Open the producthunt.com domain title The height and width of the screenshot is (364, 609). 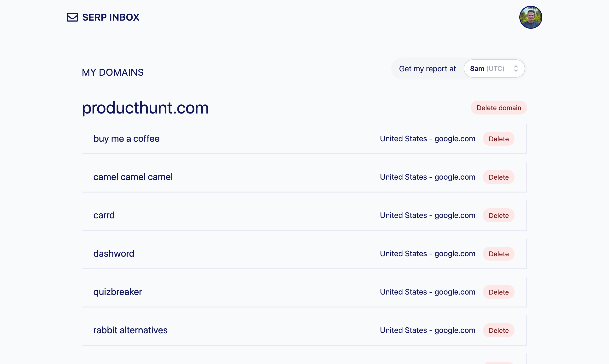[145, 108]
